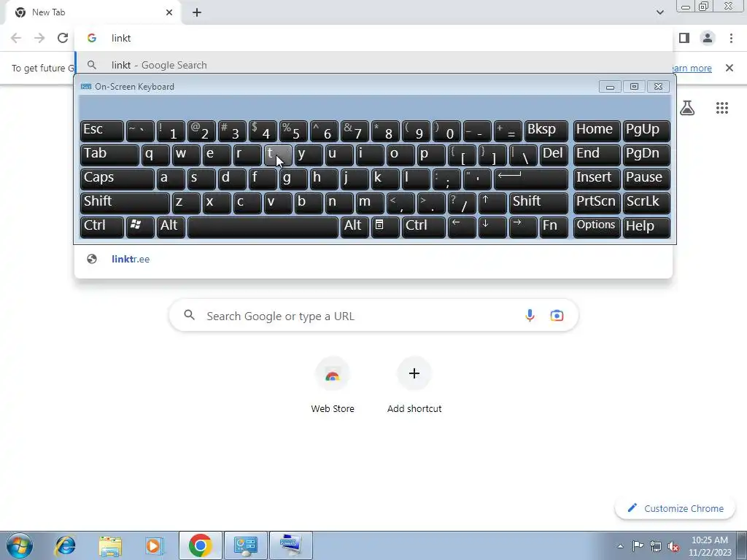Image resolution: width=747 pixels, height=560 pixels.
Task: Click Customize Chrome button
Action: pos(676,508)
